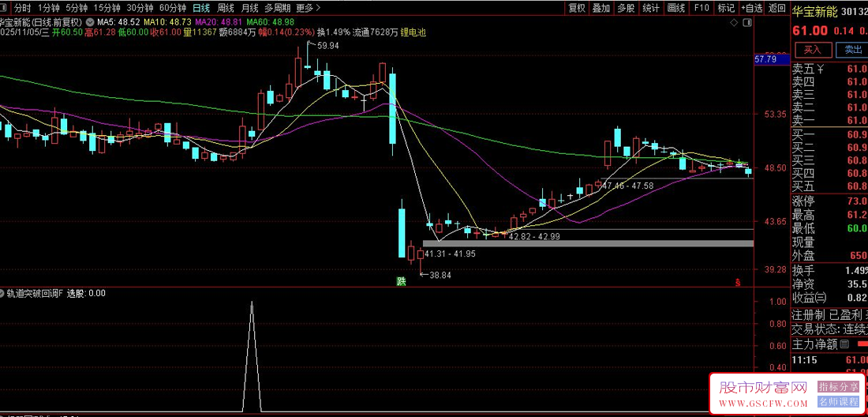Switch to the 周线 weekly tab
This screenshot has height=417, width=868.
pyautogui.click(x=226, y=8)
